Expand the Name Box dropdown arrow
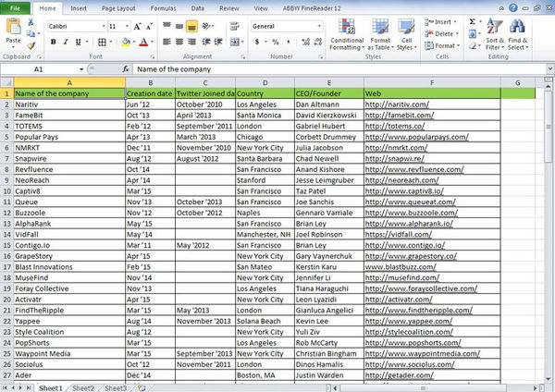The width and height of the screenshot is (555, 392). coord(81,69)
